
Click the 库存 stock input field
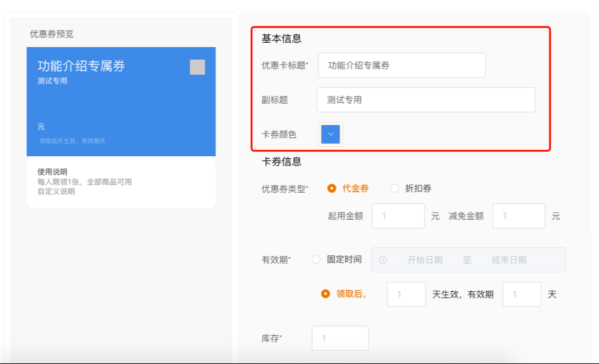click(x=340, y=338)
